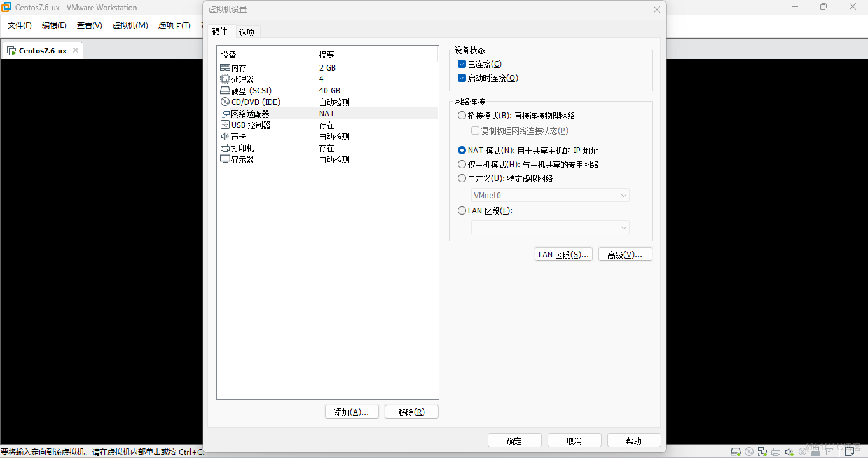The image size is (868, 458).
Task: Open the LAN segment dropdown list
Action: pos(550,227)
